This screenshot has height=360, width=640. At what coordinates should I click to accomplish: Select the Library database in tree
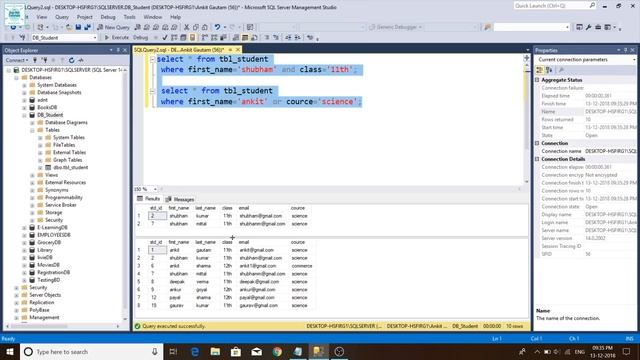point(45,250)
